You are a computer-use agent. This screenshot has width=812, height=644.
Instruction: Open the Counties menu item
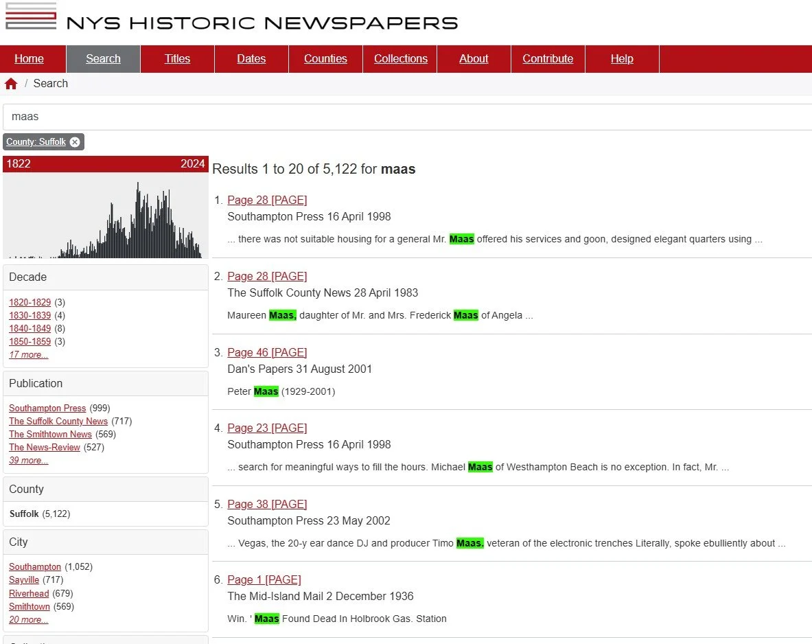coord(325,58)
